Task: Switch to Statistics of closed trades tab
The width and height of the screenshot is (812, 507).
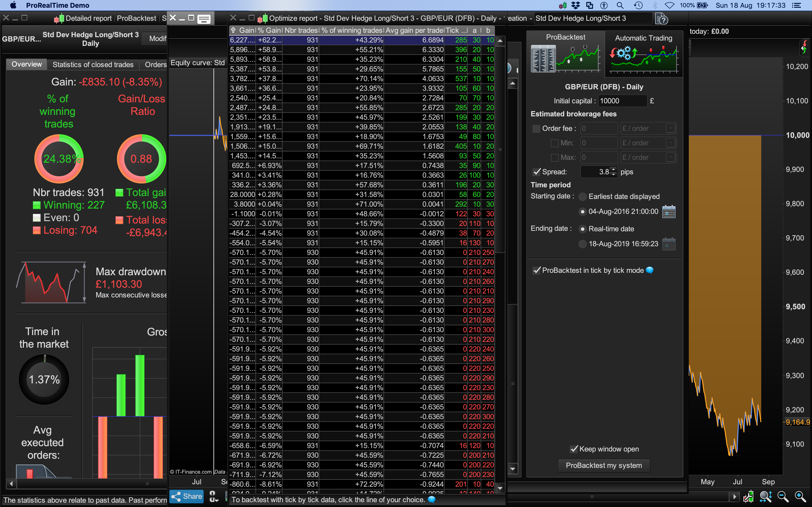Action: click(x=93, y=64)
